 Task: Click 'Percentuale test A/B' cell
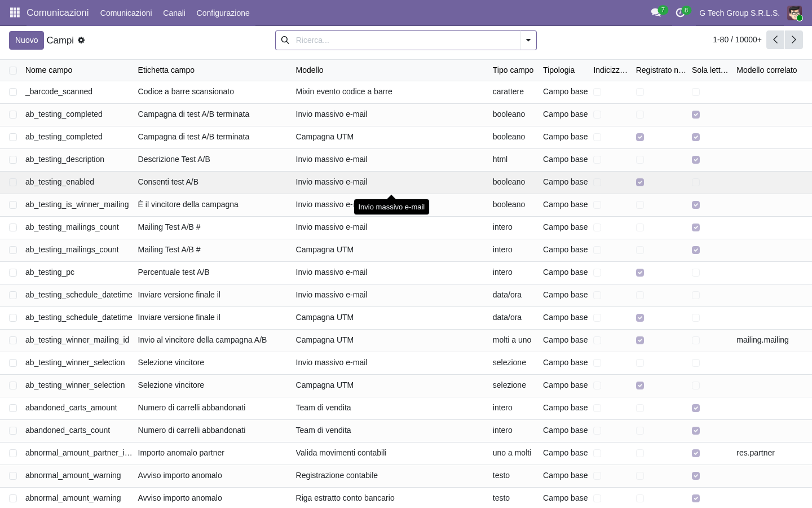(174, 272)
